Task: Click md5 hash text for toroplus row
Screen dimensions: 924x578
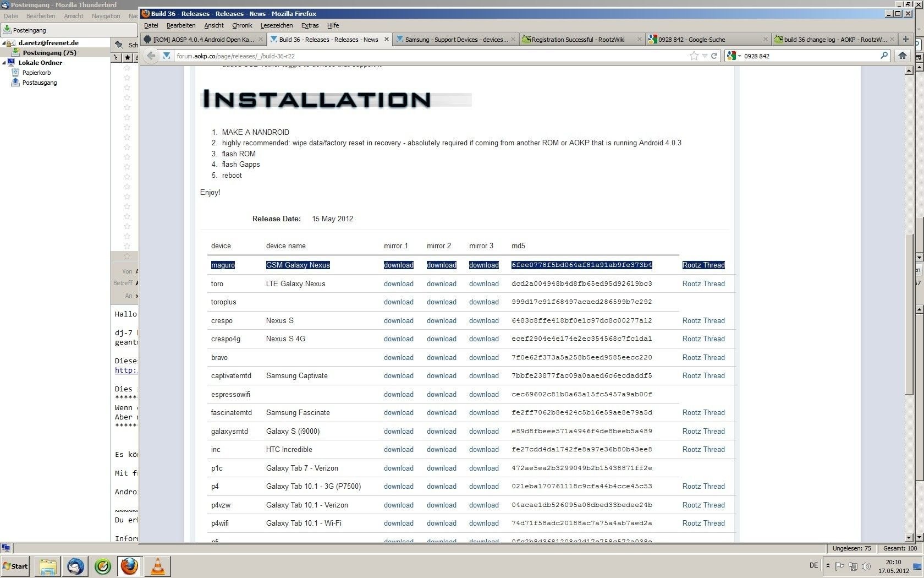Action: (x=581, y=302)
